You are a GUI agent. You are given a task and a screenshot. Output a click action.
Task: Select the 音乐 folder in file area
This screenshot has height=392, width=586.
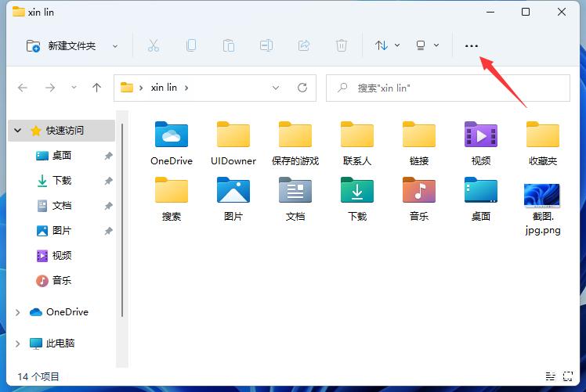[419, 200]
